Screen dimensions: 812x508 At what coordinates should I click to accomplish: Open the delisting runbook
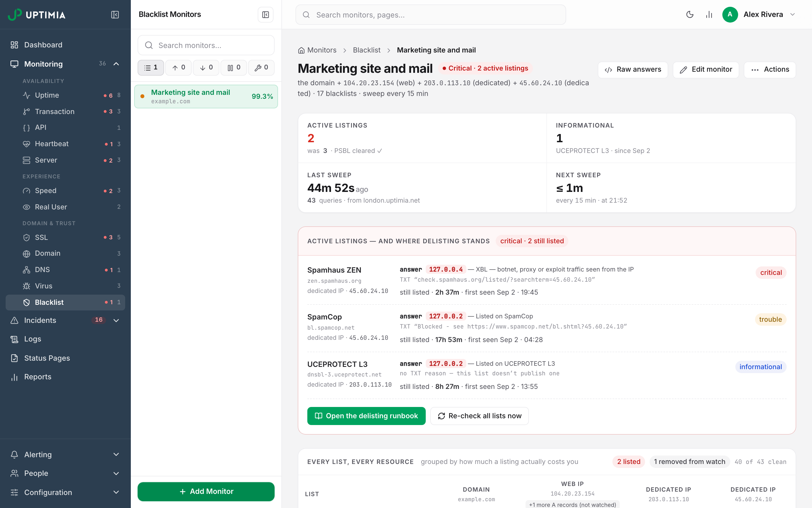click(367, 416)
